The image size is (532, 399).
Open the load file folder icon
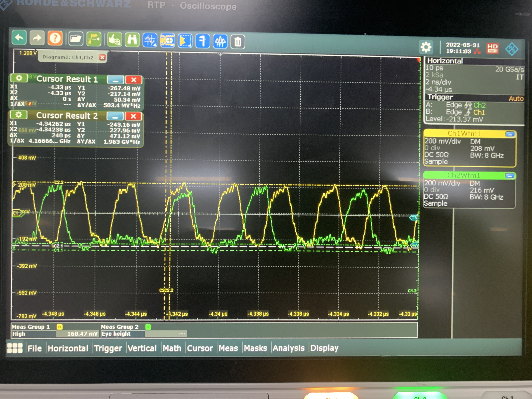[x=76, y=39]
